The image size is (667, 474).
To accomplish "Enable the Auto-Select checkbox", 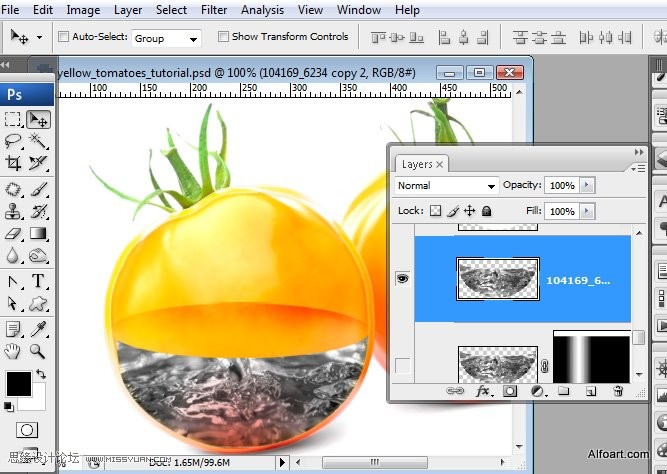I will tap(64, 37).
